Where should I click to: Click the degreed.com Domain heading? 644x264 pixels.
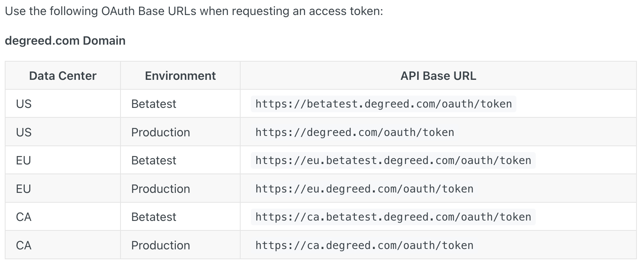coord(65,41)
